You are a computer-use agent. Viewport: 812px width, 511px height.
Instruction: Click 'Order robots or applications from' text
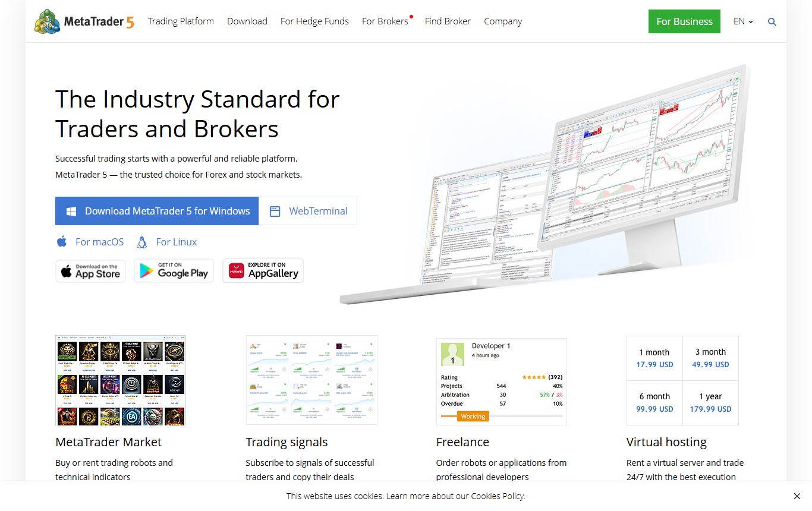501,463
